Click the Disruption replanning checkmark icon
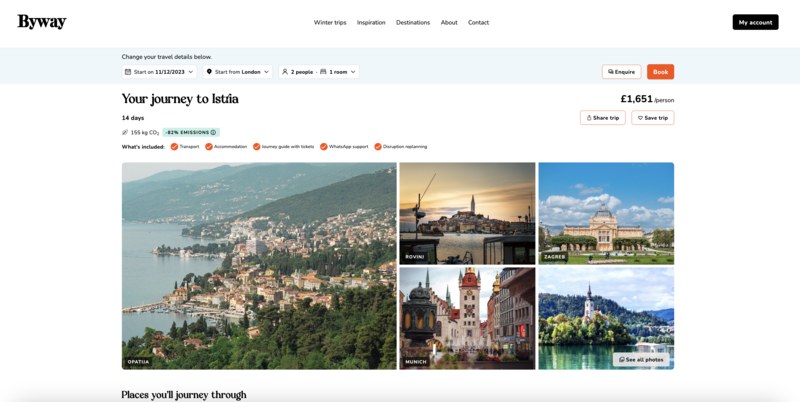 [x=377, y=147]
